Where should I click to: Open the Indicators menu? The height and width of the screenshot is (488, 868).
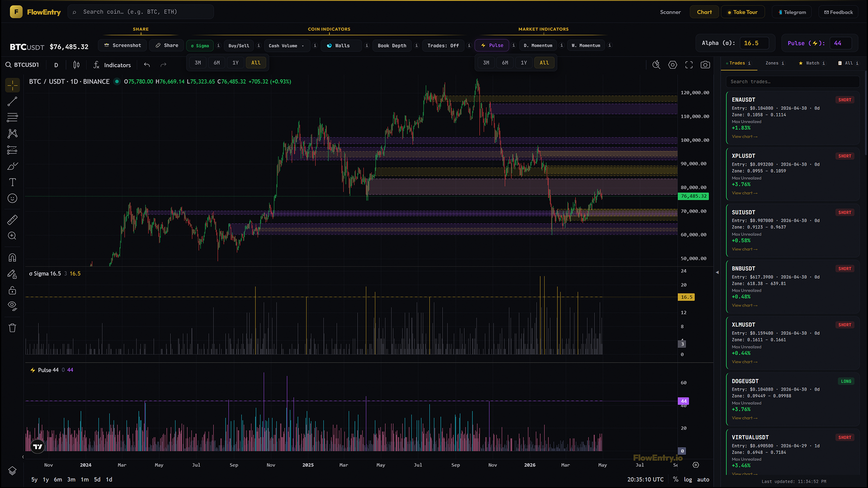tap(112, 65)
